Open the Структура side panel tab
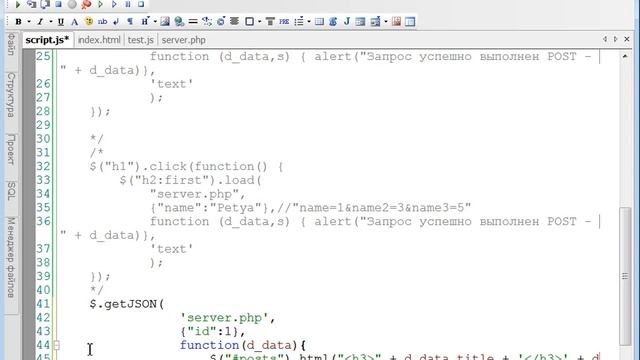This screenshot has height=360, width=640. tap(11, 95)
